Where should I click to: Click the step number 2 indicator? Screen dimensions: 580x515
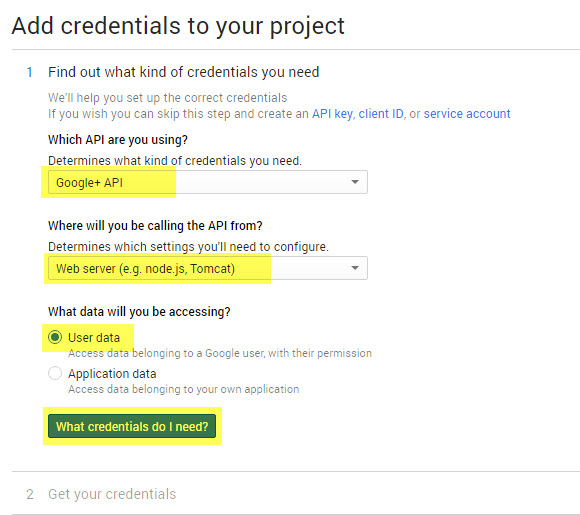(x=30, y=494)
